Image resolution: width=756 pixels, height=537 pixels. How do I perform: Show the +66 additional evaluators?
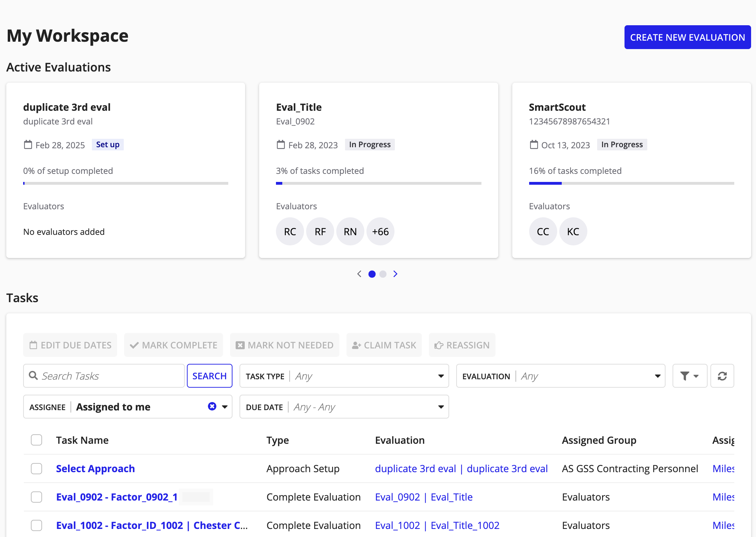[x=380, y=231]
